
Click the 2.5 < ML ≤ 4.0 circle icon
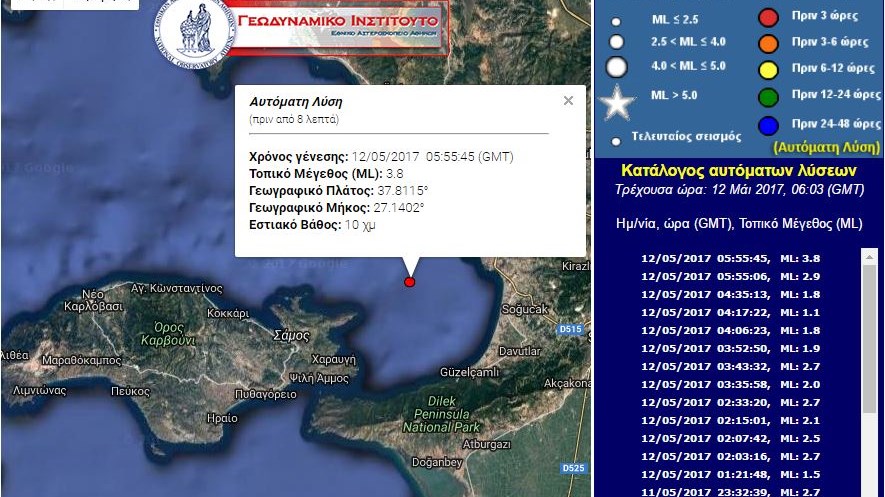tap(616, 42)
